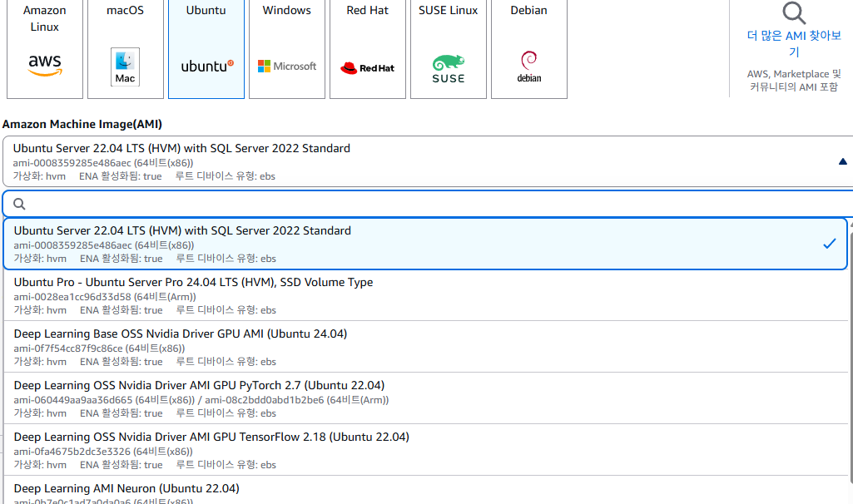Collapse the AMI dropdown with the arrow

point(843,161)
